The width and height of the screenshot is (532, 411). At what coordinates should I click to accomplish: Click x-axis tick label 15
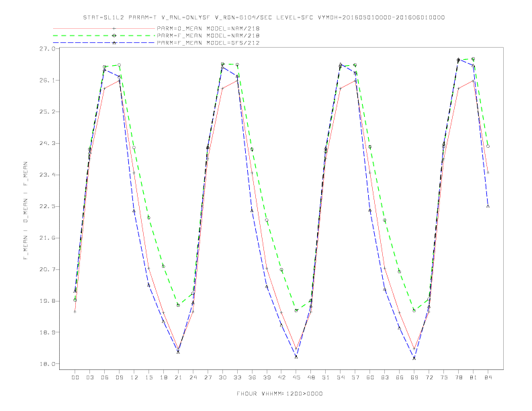click(148, 377)
